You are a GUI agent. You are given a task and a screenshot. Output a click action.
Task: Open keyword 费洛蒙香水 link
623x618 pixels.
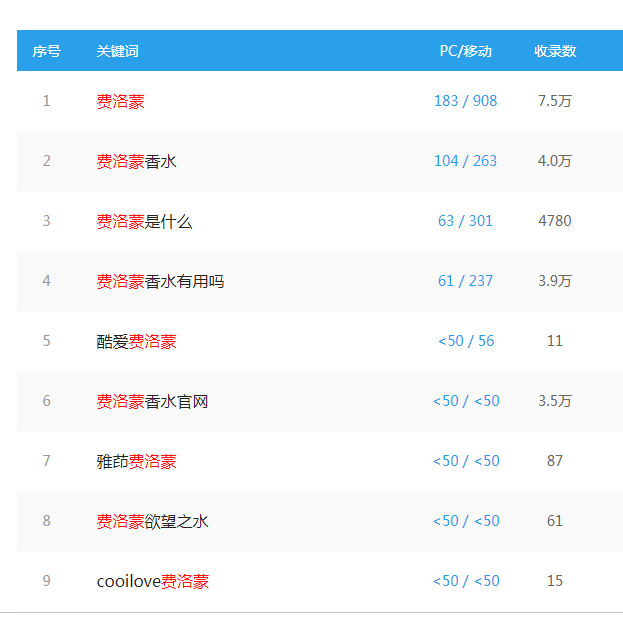coord(136,161)
